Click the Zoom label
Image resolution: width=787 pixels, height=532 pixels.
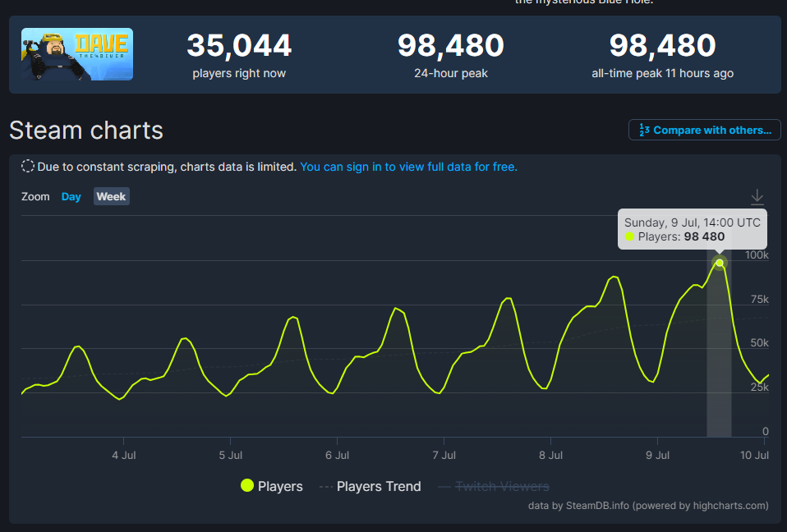coord(35,196)
